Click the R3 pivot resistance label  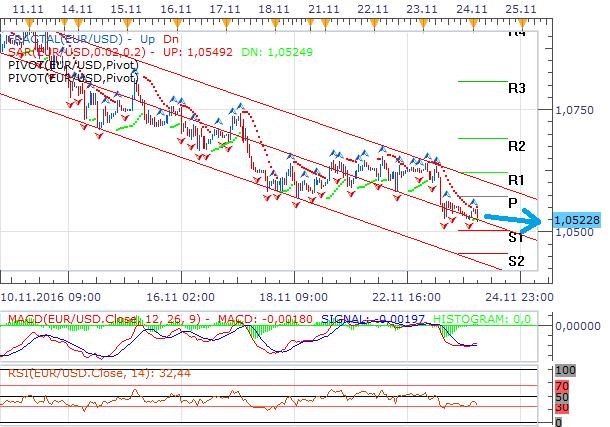[x=516, y=89]
